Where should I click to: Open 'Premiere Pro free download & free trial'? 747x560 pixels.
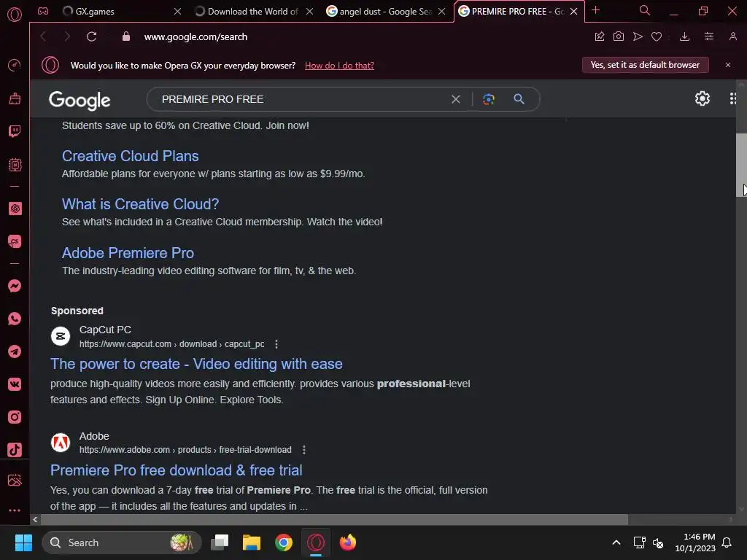[x=177, y=470]
